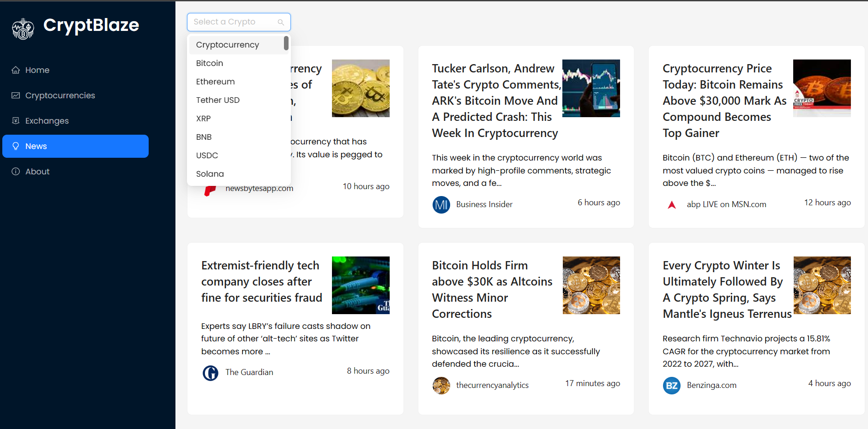Click the Research firm Technavio description text
The height and width of the screenshot is (429, 868).
coord(746,351)
